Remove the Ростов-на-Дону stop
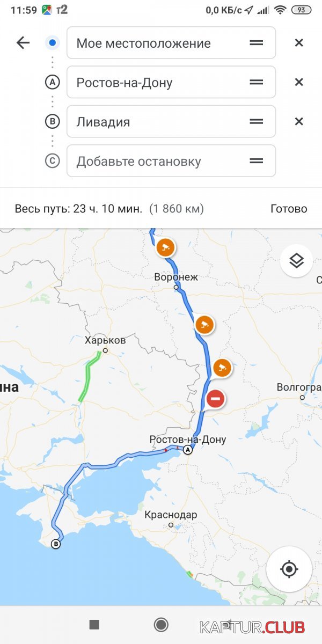This screenshot has height=644, width=322. [299, 82]
